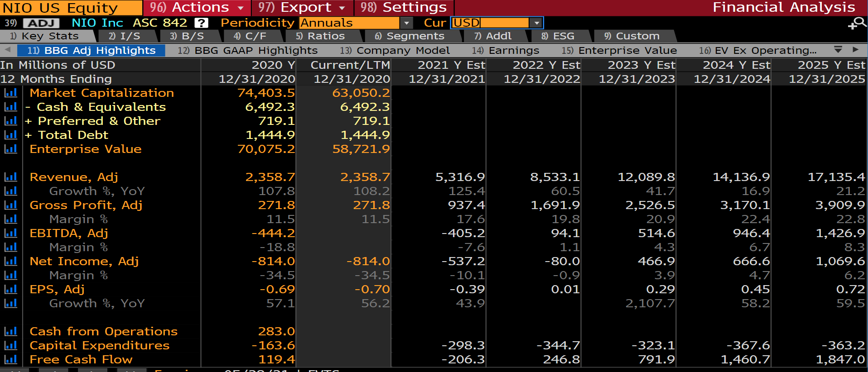
Task: Click the Market Capitalization row label
Action: [x=102, y=93]
